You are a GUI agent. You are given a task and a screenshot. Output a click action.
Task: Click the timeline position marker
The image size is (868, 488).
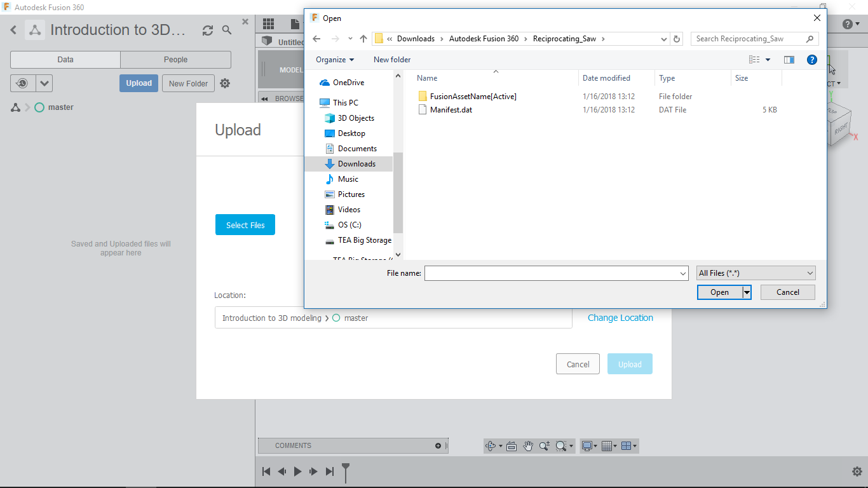click(x=346, y=472)
